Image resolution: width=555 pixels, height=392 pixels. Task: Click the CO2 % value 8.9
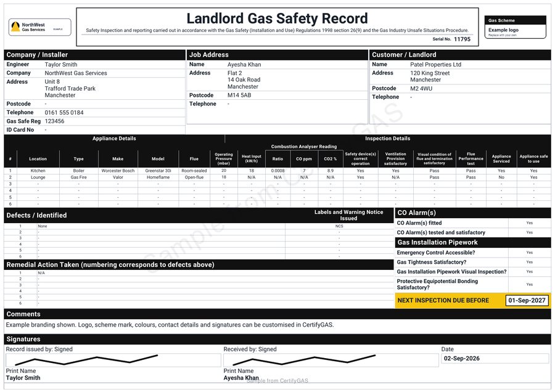tap(331, 171)
